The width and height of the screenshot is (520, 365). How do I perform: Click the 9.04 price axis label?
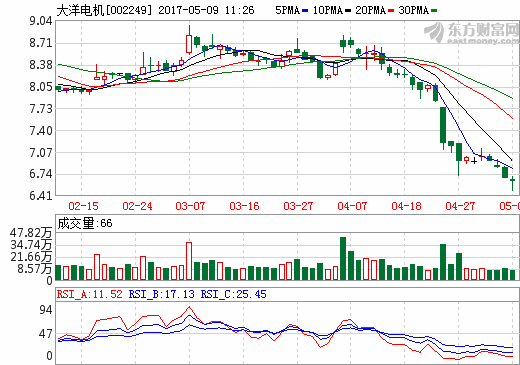coord(41,21)
